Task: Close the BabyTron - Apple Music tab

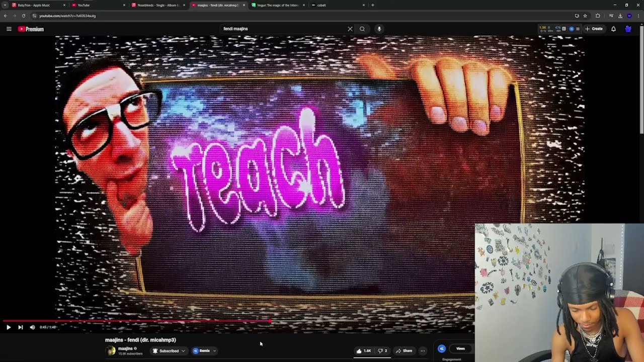Action: coord(64,5)
